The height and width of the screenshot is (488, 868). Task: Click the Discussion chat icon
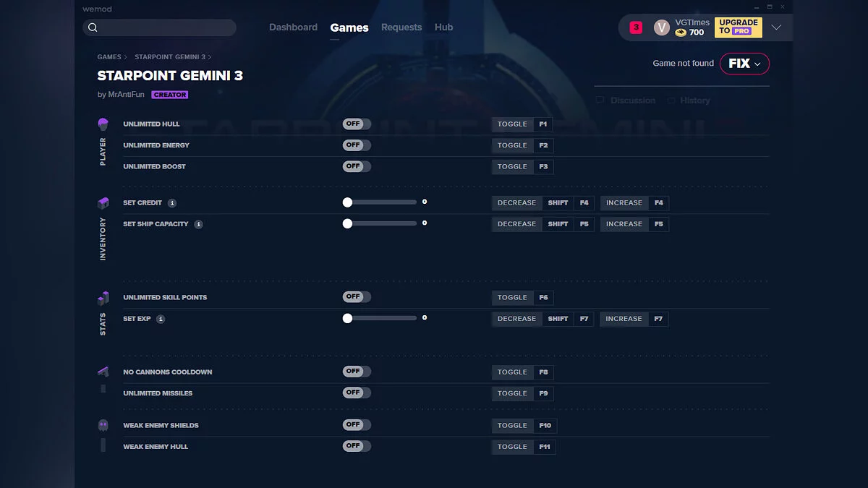[600, 100]
